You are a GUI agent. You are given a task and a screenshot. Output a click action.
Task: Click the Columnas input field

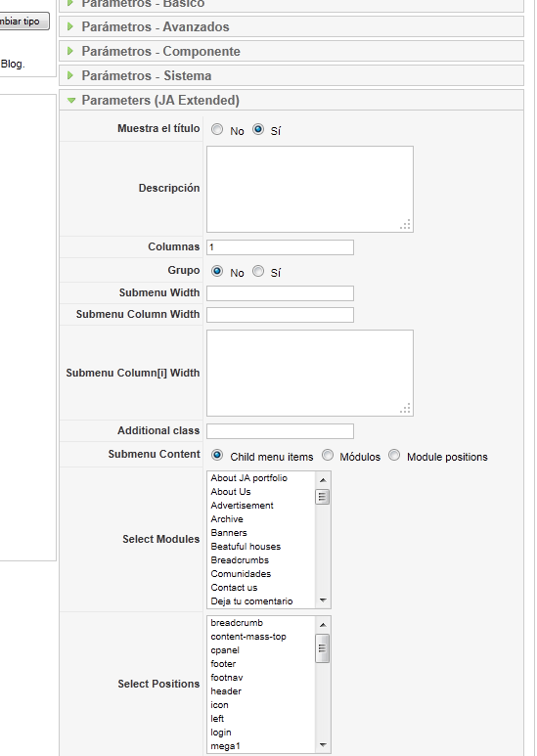click(x=280, y=247)
